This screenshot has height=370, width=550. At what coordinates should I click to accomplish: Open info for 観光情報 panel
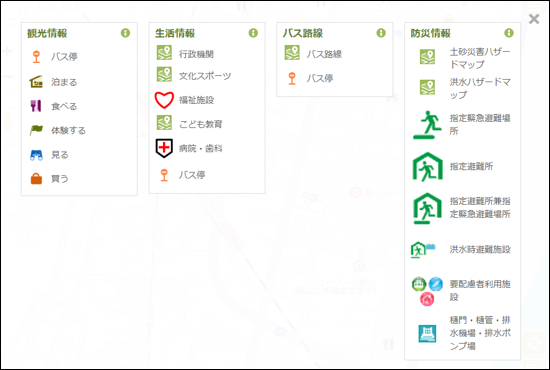pos(125,33)
